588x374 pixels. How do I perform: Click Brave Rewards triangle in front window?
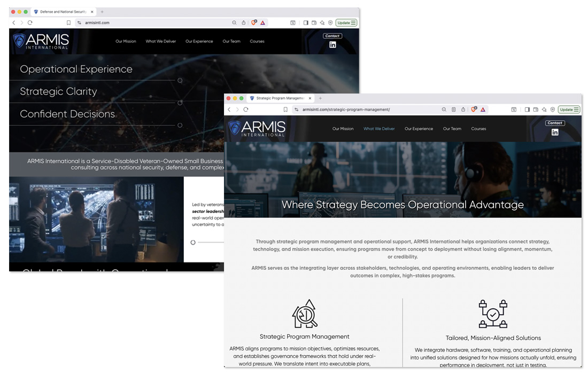tap(483, 110)
